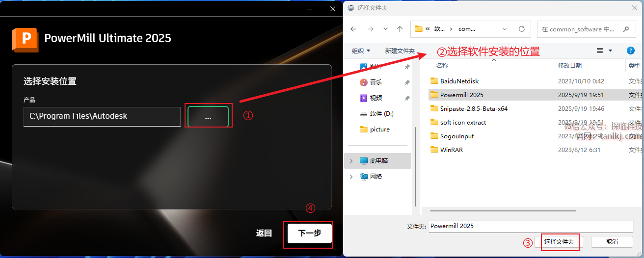Click the 2023/10/10 0:42 date cell
The height and width of the screenshot is (258, 644).
click(x=581, y=81)
